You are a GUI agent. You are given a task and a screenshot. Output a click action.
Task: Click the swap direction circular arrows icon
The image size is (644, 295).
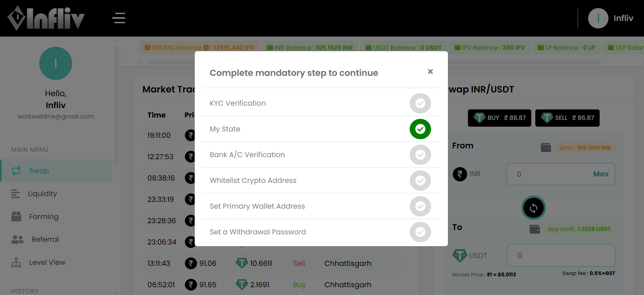pyautogui.click(x=533, y=208)
